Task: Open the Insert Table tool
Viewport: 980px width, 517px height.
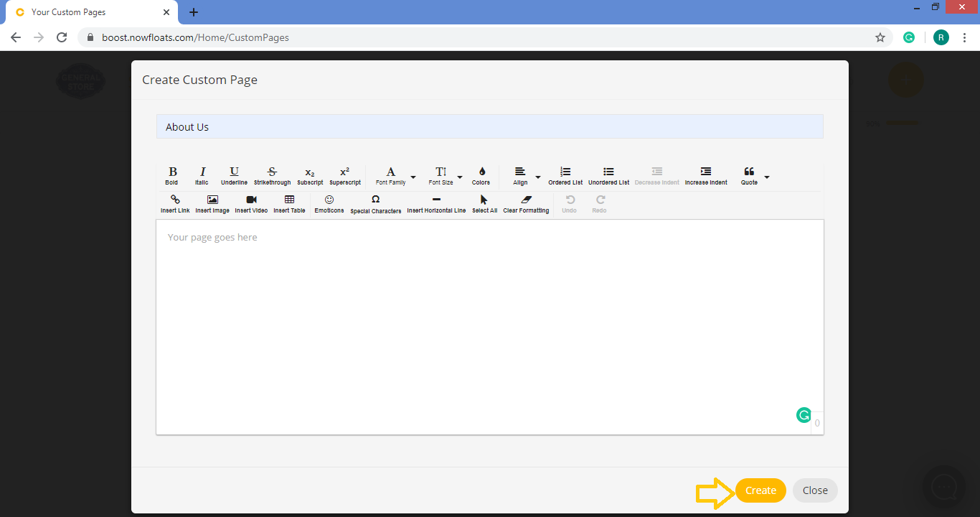Action: point(289,203)
